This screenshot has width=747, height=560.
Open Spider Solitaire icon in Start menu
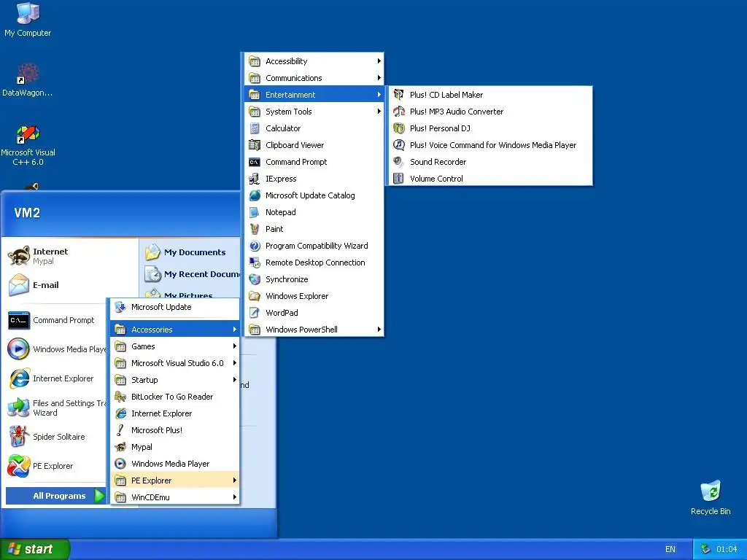[18, 437]
